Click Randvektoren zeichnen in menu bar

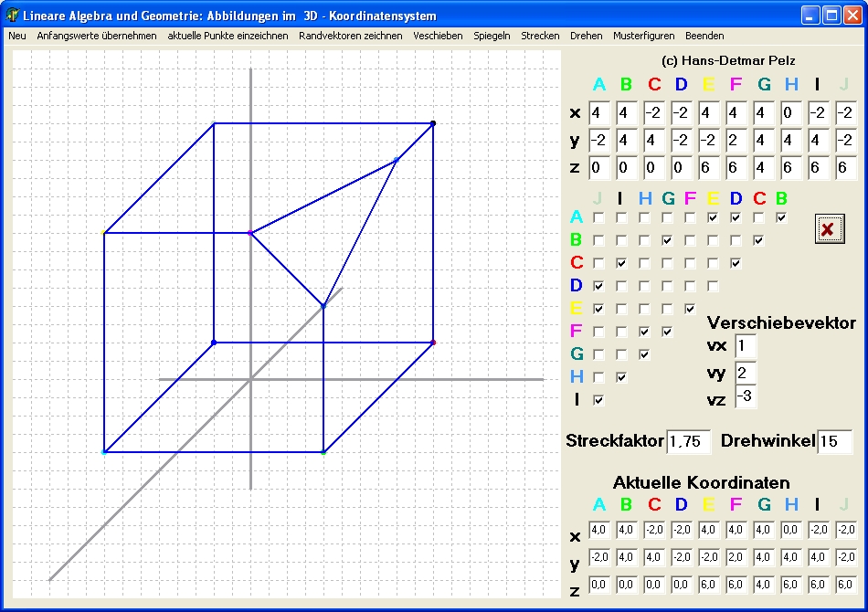(x=350, y=36)
